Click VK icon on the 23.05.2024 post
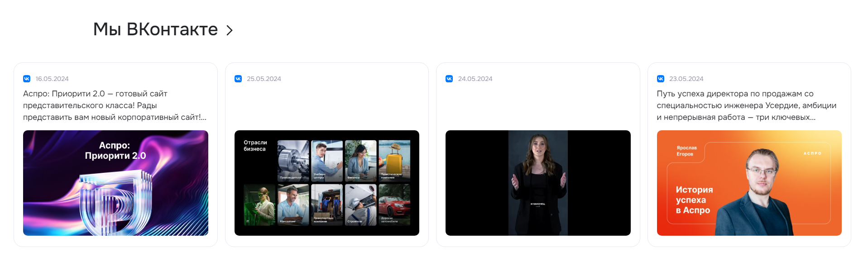Viewport: 868px width, 266px height. point(661,79)
